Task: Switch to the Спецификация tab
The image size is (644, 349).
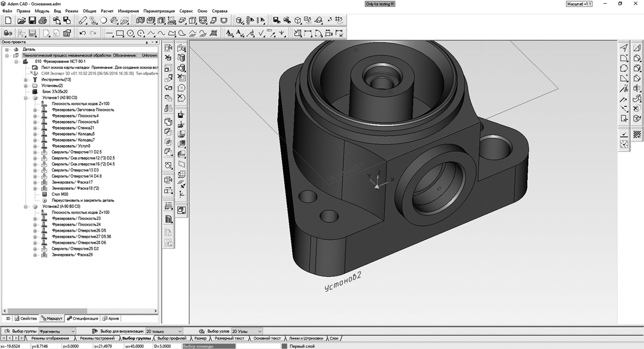Action: (83, 318)
